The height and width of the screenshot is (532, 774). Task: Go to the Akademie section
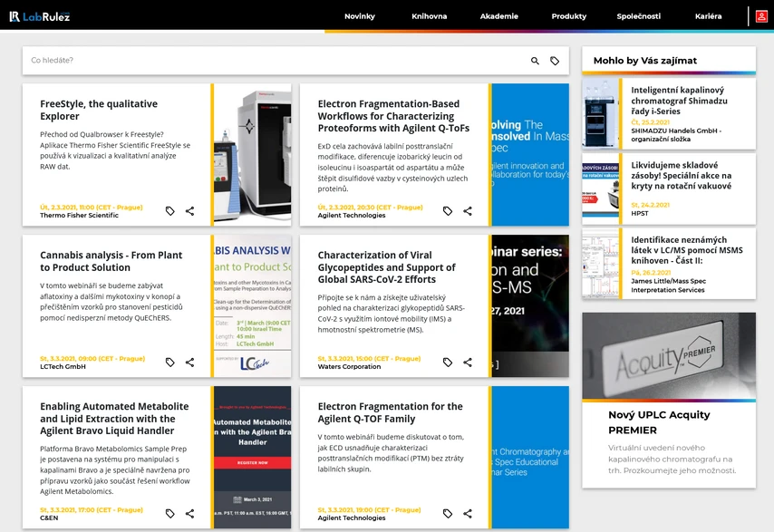point(499,16)
